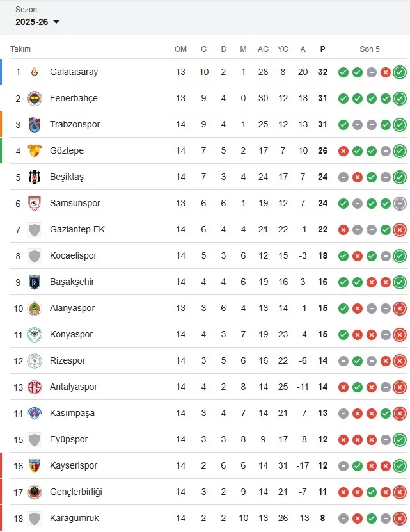Viewport: 410px width, 532px height.
Task: Click the Göztepe club badge
Action: click(35, 150)
